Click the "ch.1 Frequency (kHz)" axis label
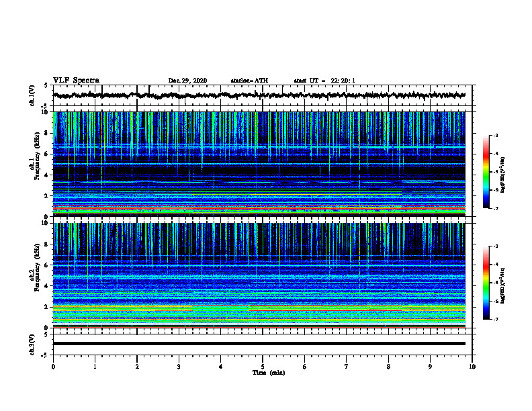 (x=35, y=156)
